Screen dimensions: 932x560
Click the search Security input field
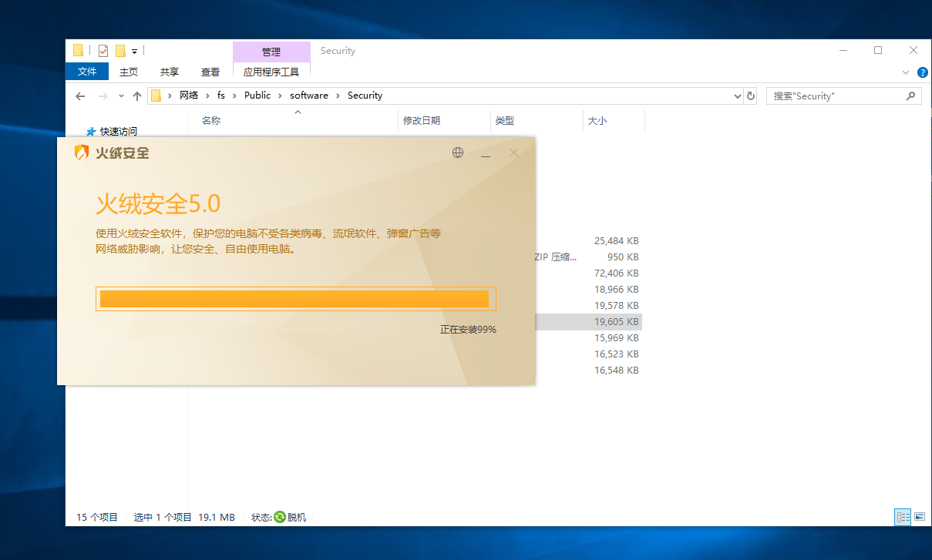click(836, 96)
